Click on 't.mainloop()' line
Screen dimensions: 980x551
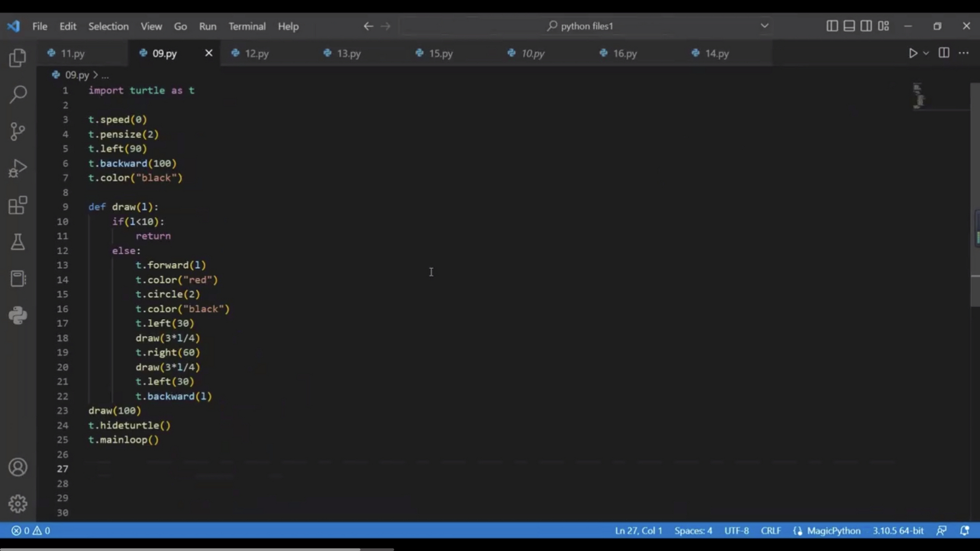click(x=124, y=440)
